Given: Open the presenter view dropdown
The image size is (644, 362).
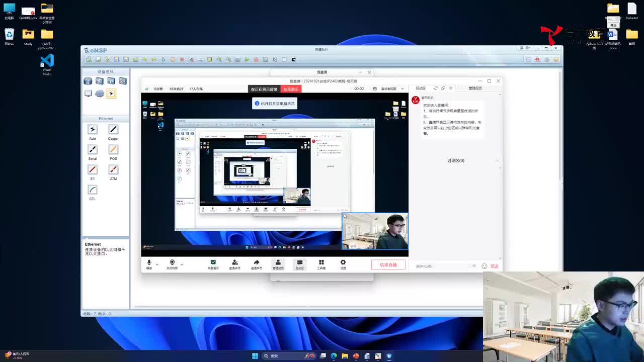Looking at the screenshot, I should [x=392, y=88].
